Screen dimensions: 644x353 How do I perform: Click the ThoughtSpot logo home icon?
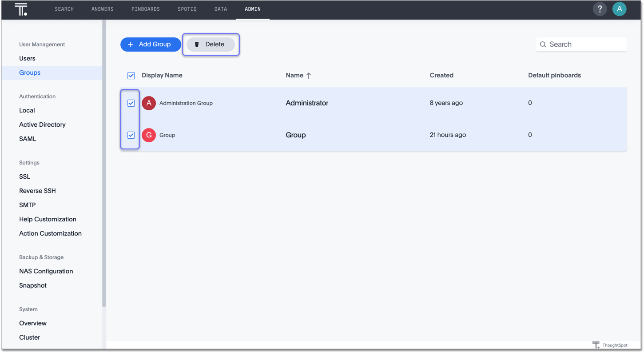21,9
